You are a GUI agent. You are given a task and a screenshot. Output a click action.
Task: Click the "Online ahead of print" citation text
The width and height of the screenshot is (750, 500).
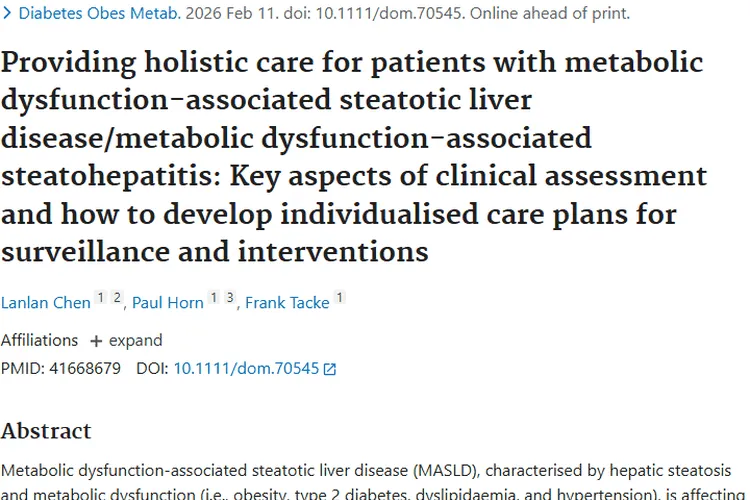(549, 14)
